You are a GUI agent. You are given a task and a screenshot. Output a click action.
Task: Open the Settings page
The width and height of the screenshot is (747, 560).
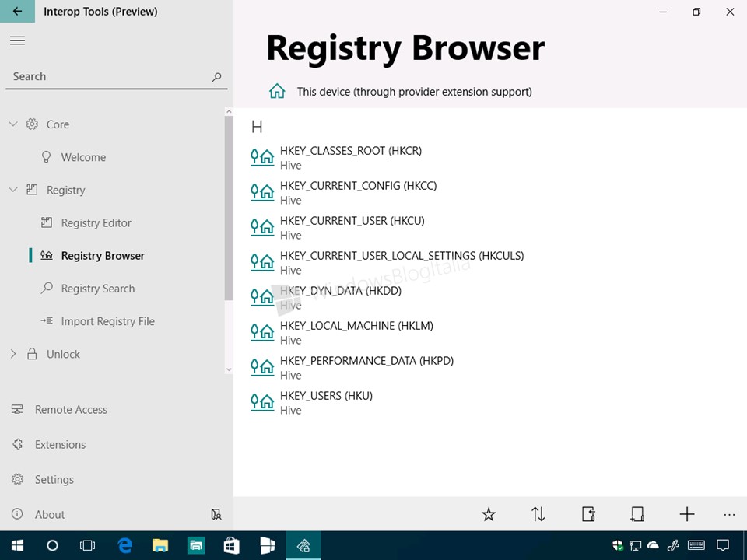click(x=54, y=480)
